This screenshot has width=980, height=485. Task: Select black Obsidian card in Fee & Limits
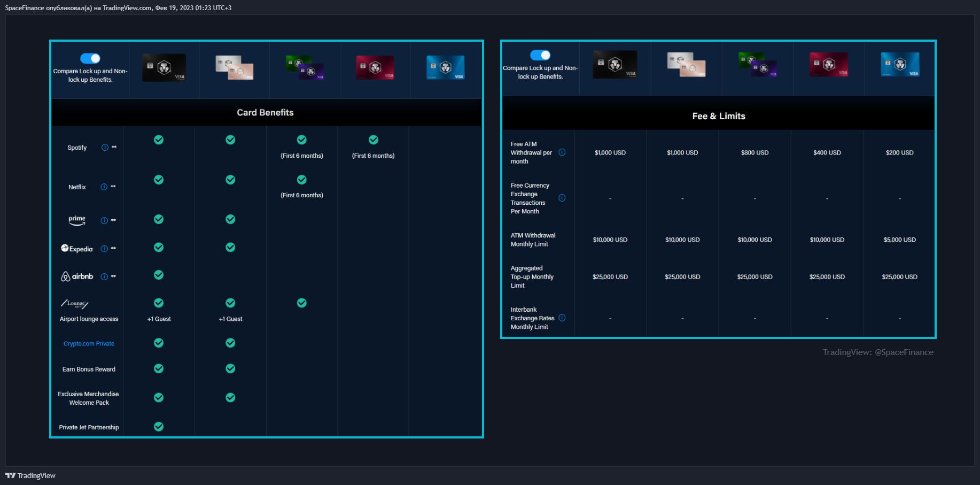[615, 65]
